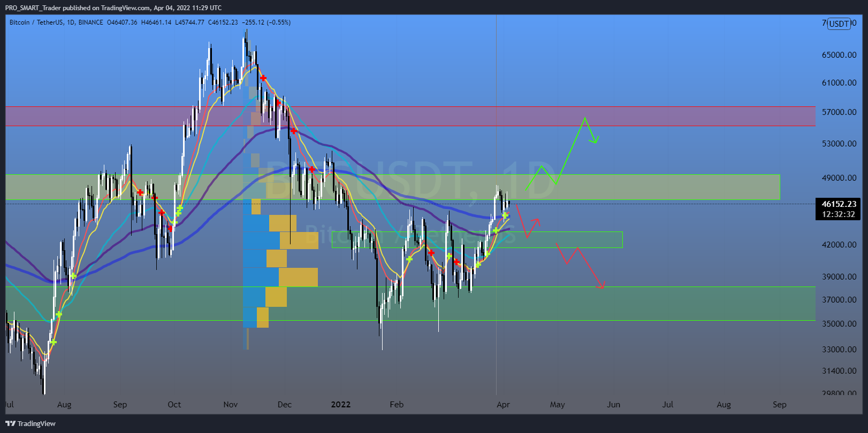Image resolution: width=868 pixels, height=433 pixels.
Task: Click the 33000.00 price axis label
Action: pos(839,349)
